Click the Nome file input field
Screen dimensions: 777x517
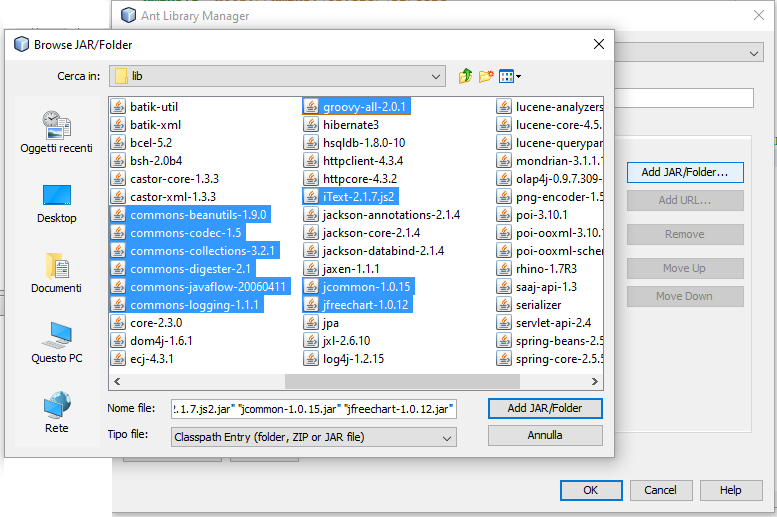(314, 409)
